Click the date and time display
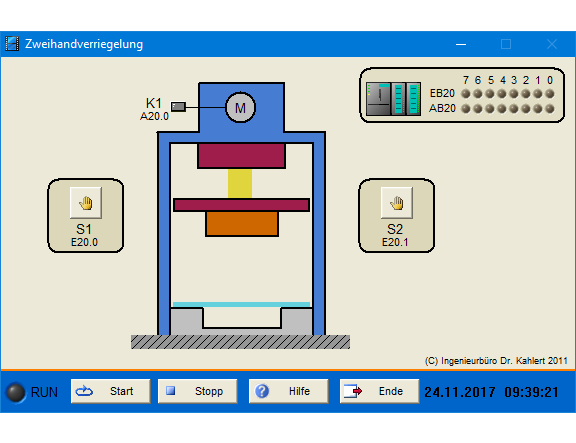This screenshot has height=443, width=576. point(492,392)
